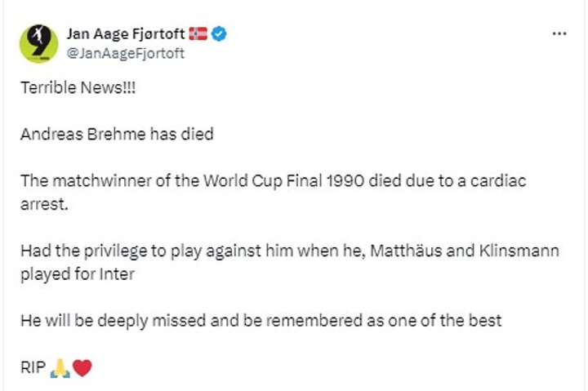The image size is (588, 391).
Task: Click the "RIP" text
Action: point(33,368)
